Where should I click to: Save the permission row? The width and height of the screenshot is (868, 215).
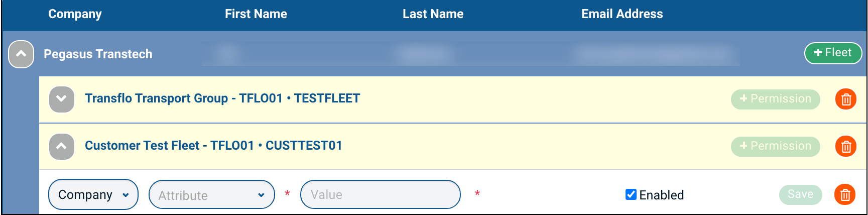pyautogui.click(x=800, y=194)
